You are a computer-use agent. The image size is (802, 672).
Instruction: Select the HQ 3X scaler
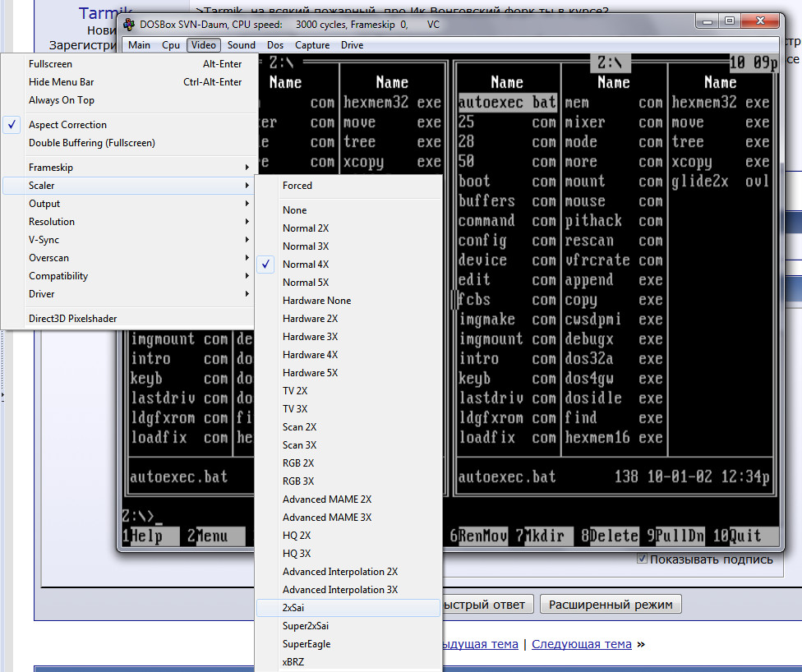[297, 554]
